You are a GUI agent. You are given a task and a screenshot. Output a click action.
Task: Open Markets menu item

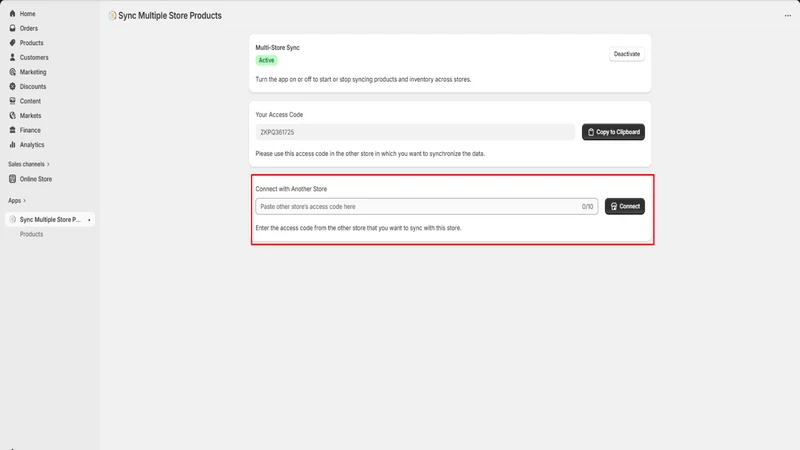[x=31, y=116]
